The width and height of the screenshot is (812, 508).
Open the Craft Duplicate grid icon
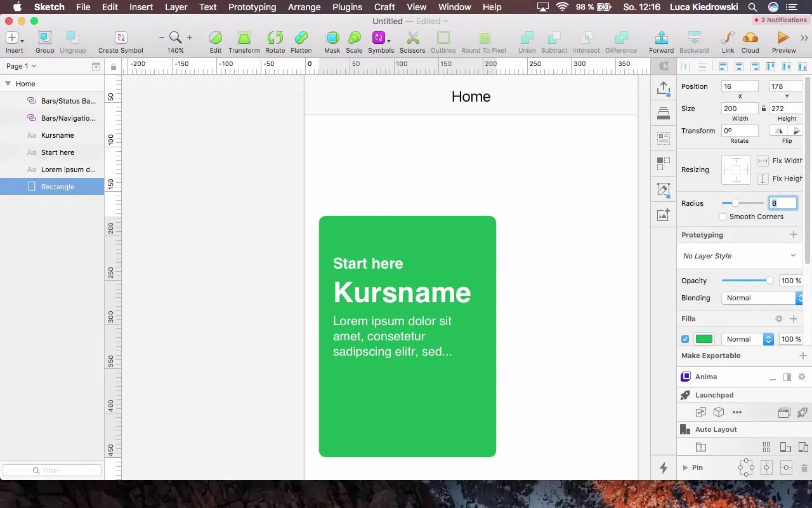(664, 164)
